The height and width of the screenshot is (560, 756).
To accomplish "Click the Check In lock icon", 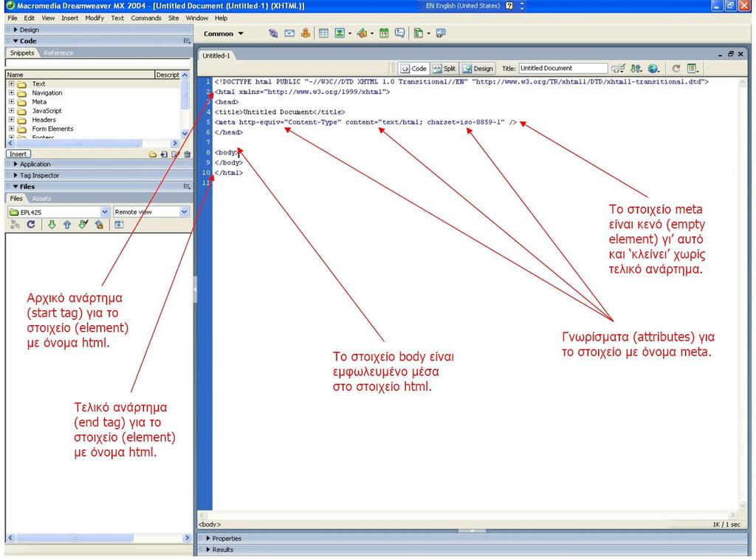I will coord(99,225).
